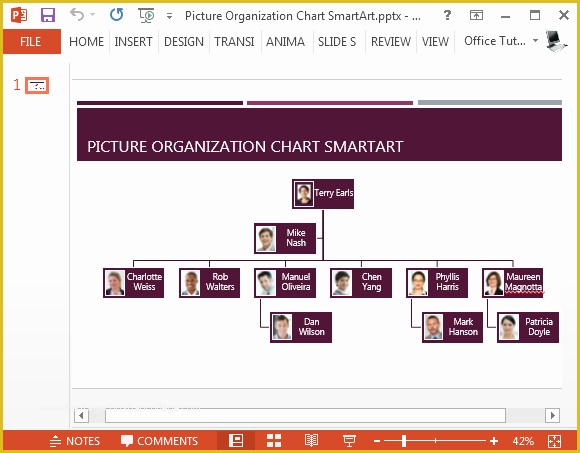The image size is (580, 453).
Task: Select the Terry Earls org chart box
Action: tap(323, 194)
